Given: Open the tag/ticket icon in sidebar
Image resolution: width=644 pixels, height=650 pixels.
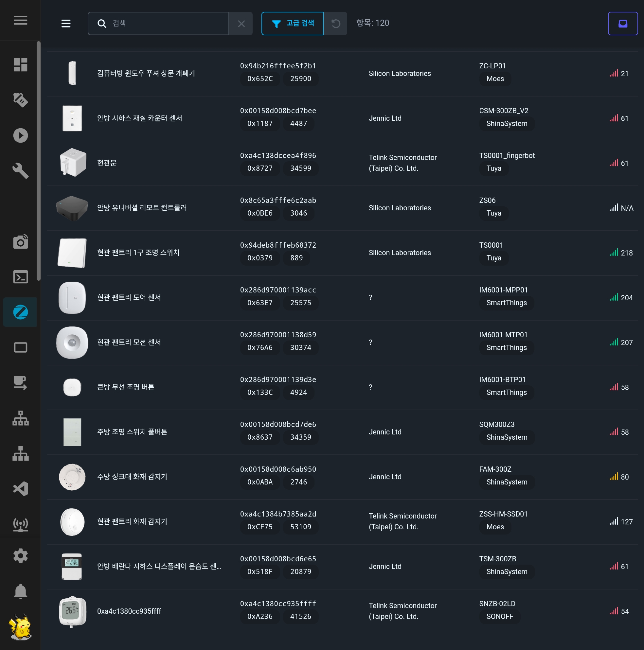Looking at the screenshot, I should pyautogui.click(x=21, y=100).
